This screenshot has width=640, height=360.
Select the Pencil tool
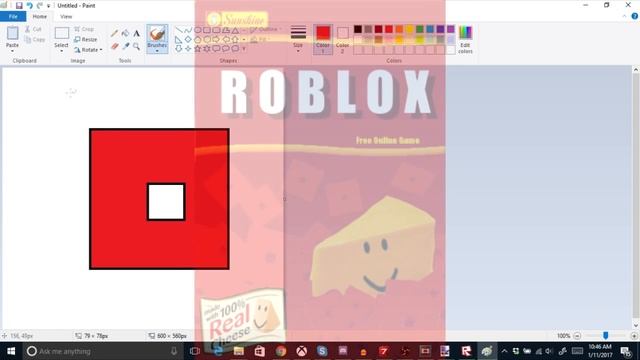coord(114,34)
